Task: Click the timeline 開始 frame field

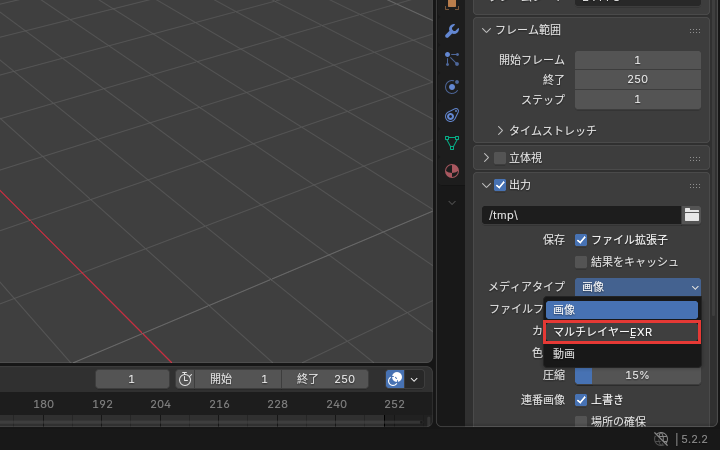Action: click(x=238, y=379)
